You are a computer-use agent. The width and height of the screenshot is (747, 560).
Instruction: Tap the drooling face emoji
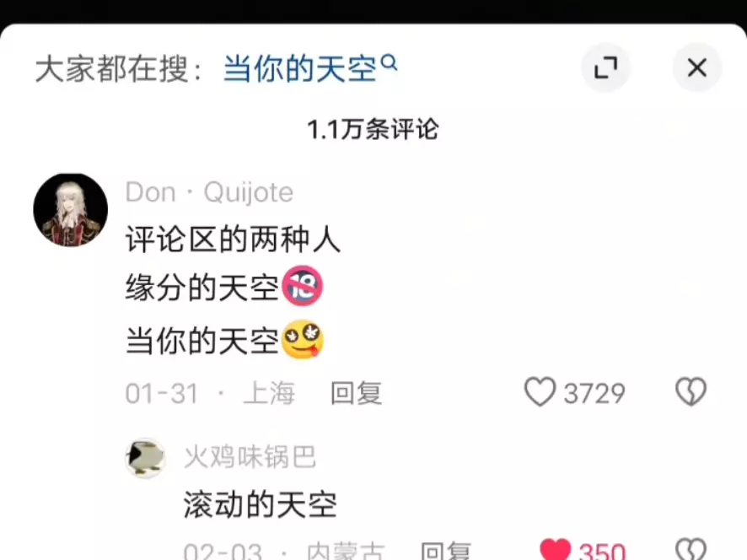[x=303, y=340]
